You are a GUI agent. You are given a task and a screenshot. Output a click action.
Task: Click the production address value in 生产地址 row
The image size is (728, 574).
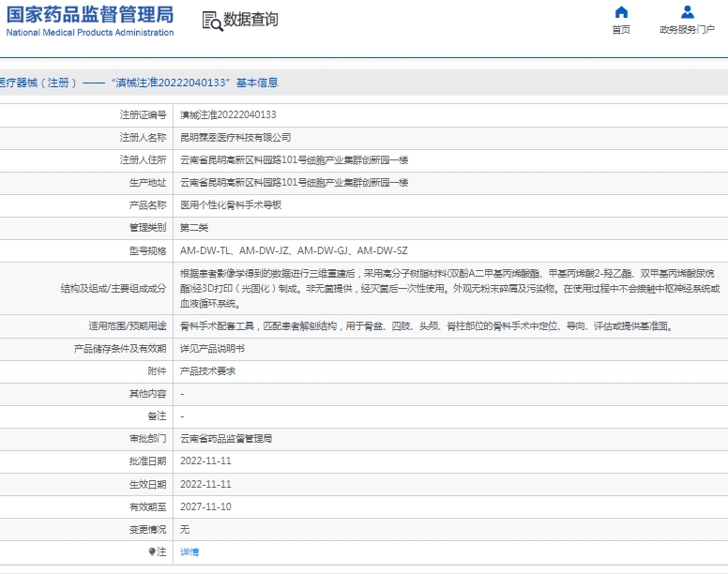tap(294, 182)
